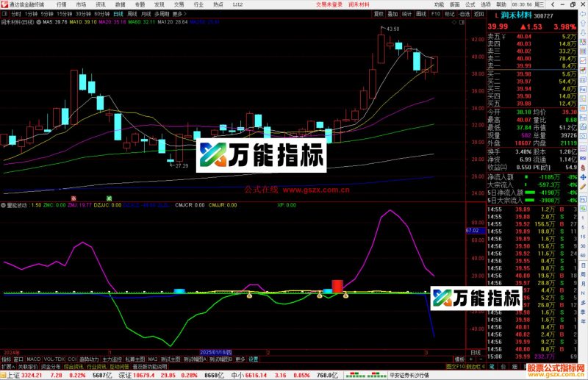Select the 周线 period
Screen dimensions: 588x380
[132, 14]
